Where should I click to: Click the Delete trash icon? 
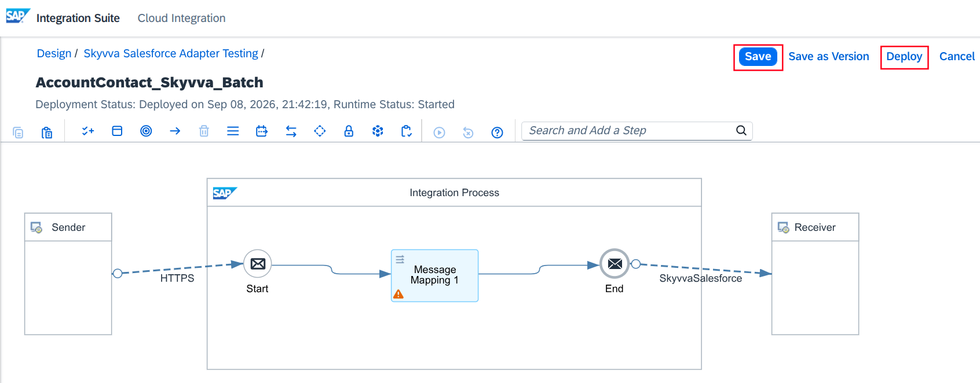pos(204,131)
